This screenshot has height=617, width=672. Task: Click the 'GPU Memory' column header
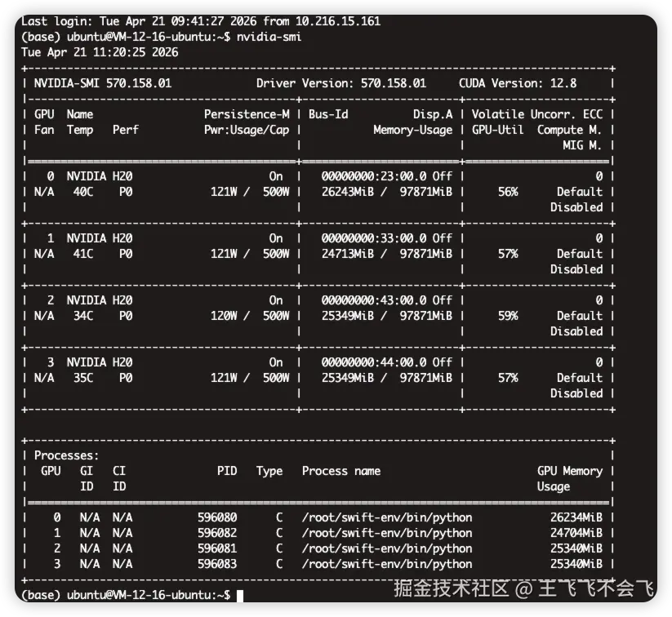pyautogui.click(x=570, y=471)
